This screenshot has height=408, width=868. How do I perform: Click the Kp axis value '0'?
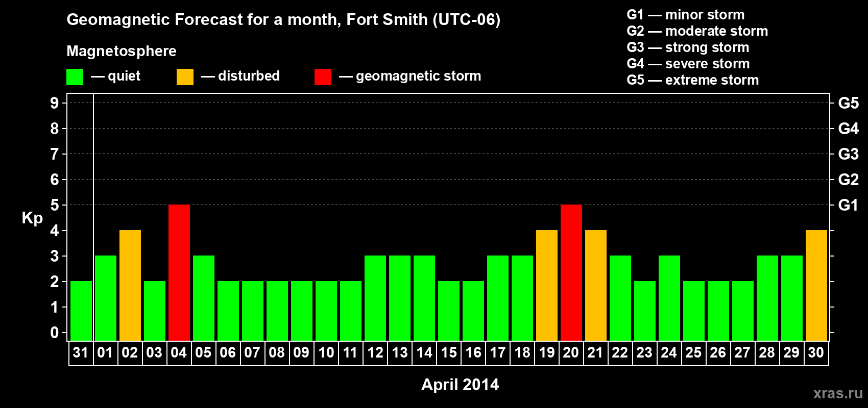point(55,333)
